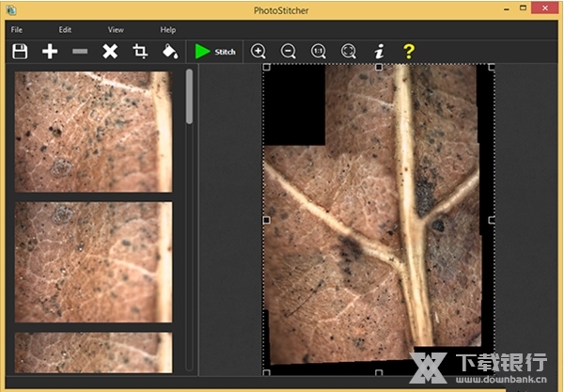The width and height of the screenshot is (564, 392).
Task: Select the second leaf thumbnail
Action: [94, 260]
